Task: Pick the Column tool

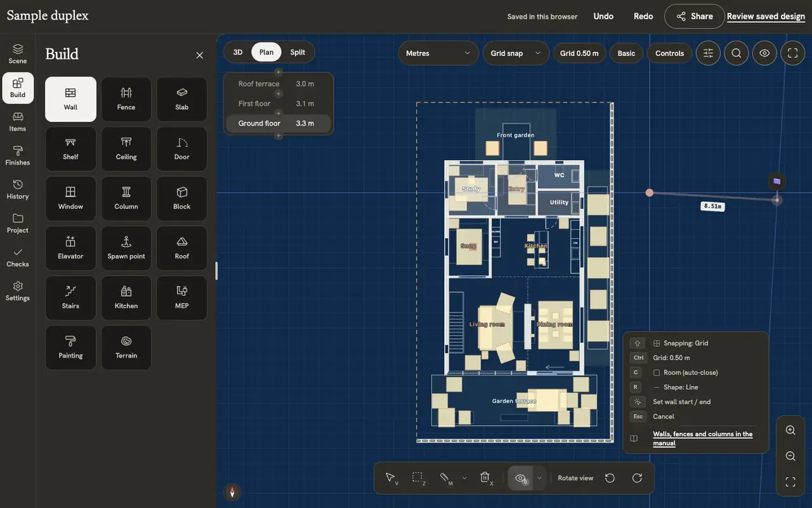Action: click(126, 199)
